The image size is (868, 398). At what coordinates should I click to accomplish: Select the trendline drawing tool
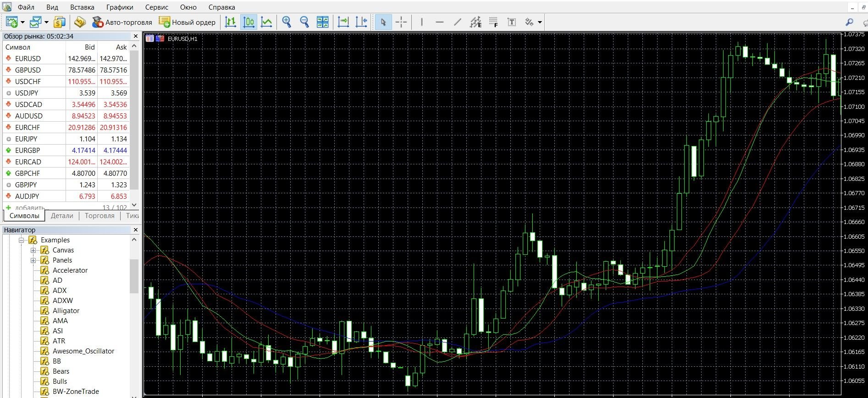(458, 22)
